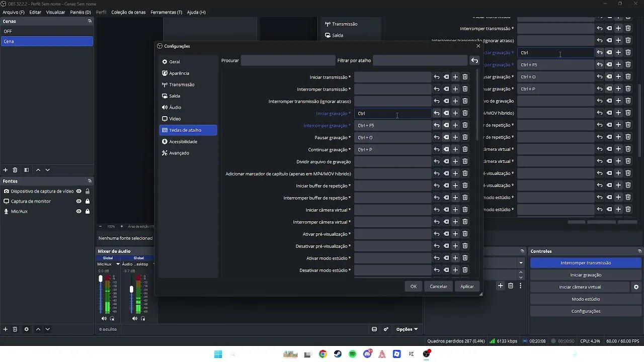Screen dimensions: 644x362
Task: Add another Interromper gravação hotkey in Configurações dialog
Action: (x=455, y=125)
